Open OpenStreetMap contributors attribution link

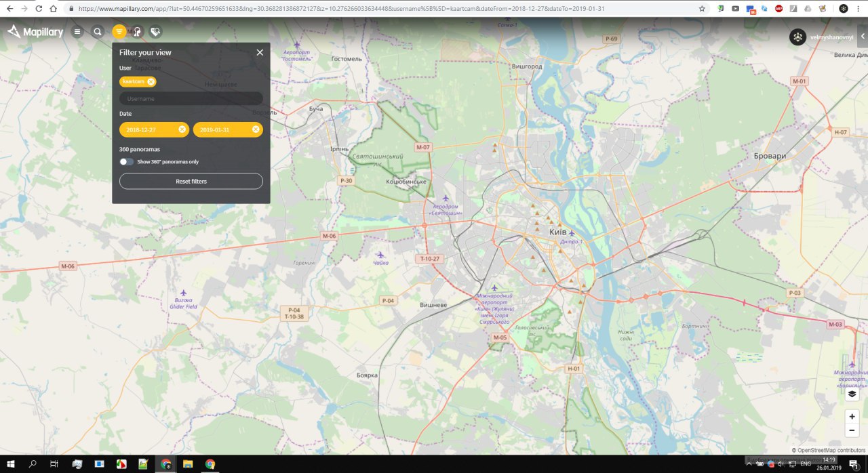(831, 450)
